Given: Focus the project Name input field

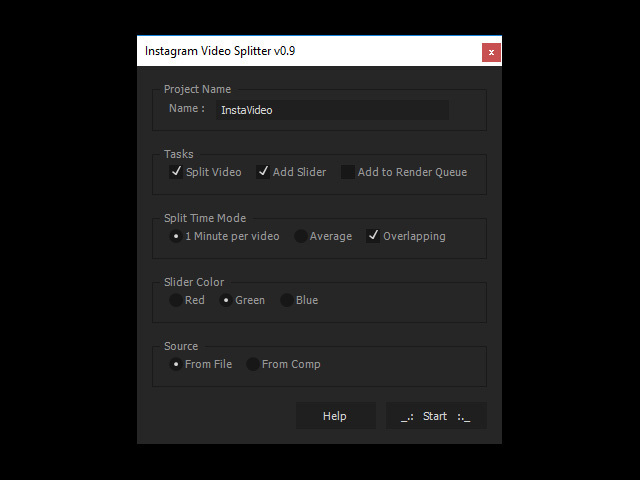Looking at the screenshot, I should click(x=332, y=110).
